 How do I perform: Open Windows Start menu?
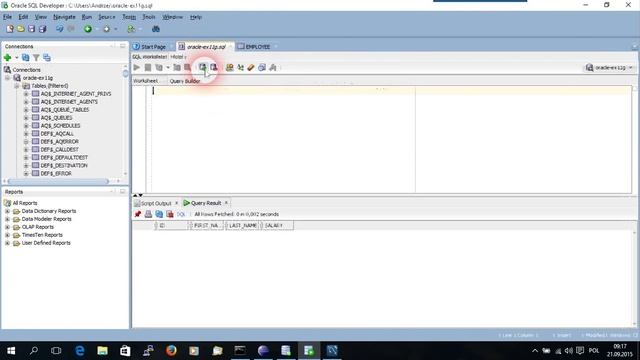[11, 351]
